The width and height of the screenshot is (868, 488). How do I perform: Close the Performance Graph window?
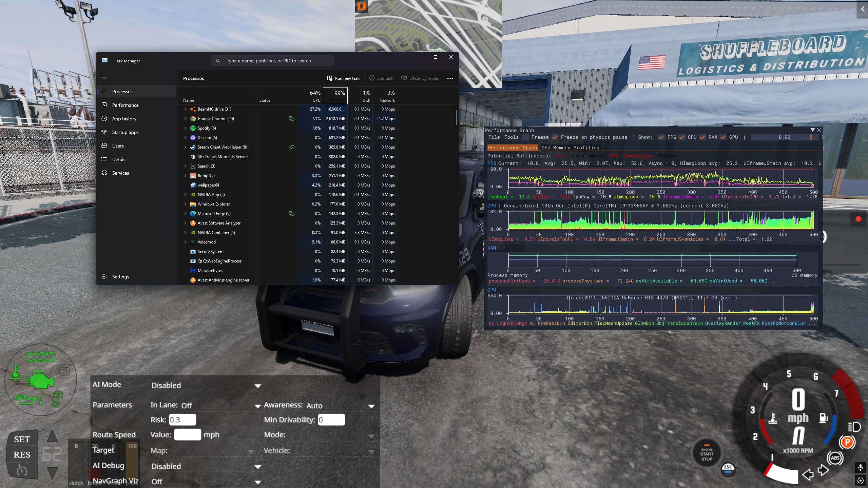pyautogui.click(x=819, y=130)
